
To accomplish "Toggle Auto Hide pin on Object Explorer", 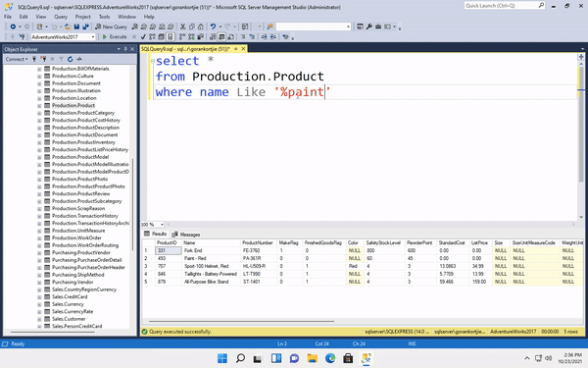I will (x=125, y=49).
